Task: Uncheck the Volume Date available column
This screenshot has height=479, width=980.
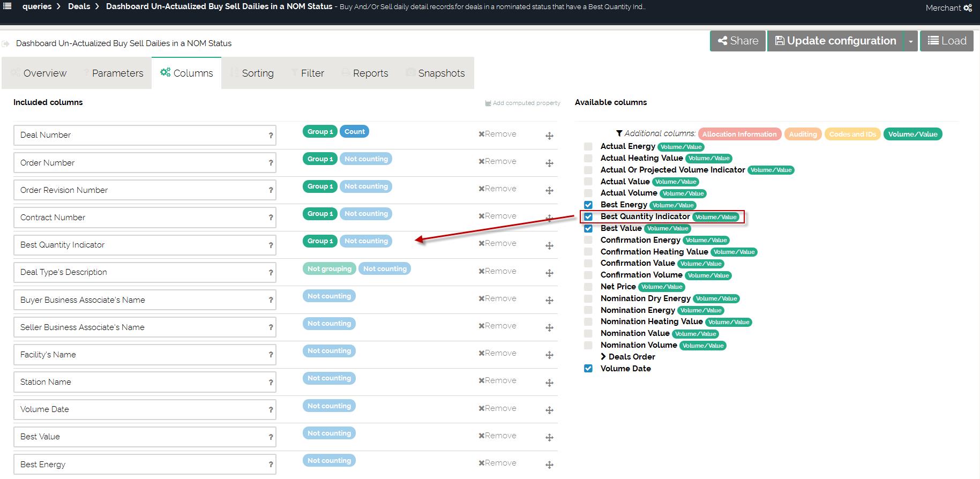Action: (x=588, y=369)
